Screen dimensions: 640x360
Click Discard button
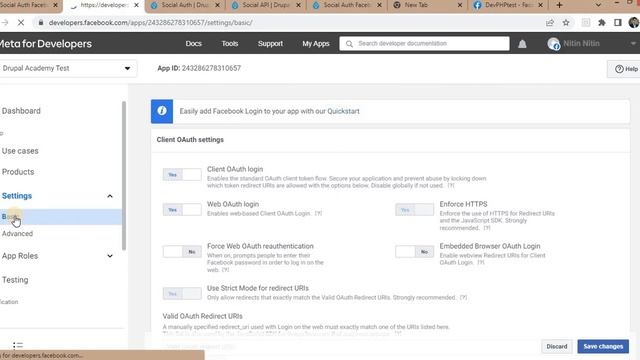(557, 347)
